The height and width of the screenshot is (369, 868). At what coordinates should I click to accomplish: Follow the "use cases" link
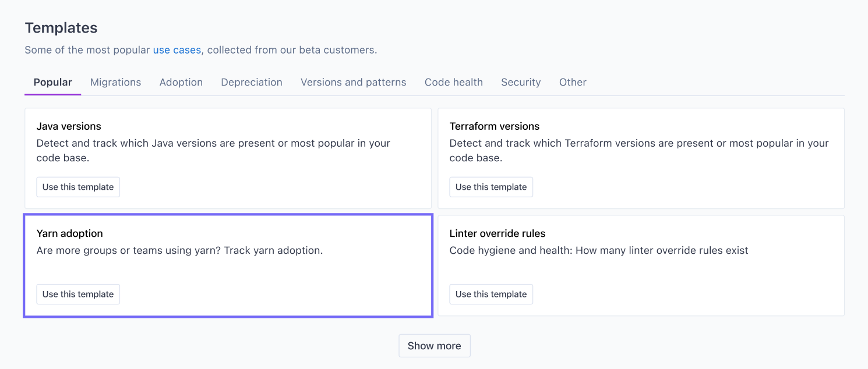tap(177, 50)
